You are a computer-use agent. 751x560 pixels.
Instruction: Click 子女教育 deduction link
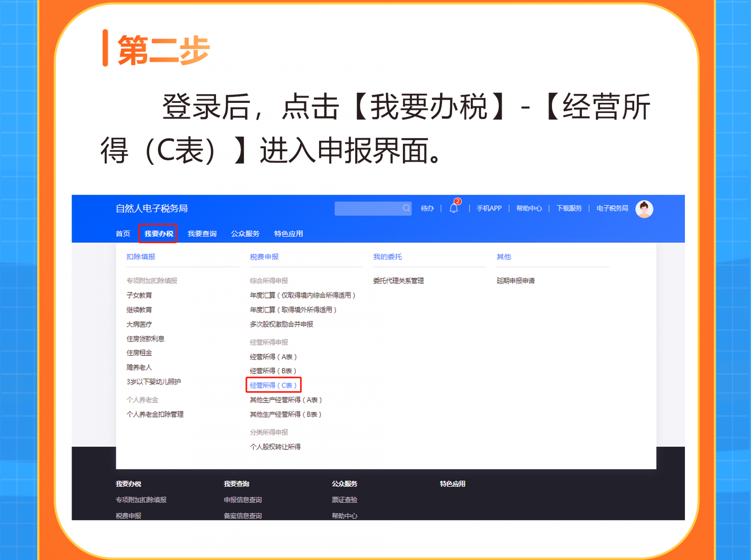point(139,295)
